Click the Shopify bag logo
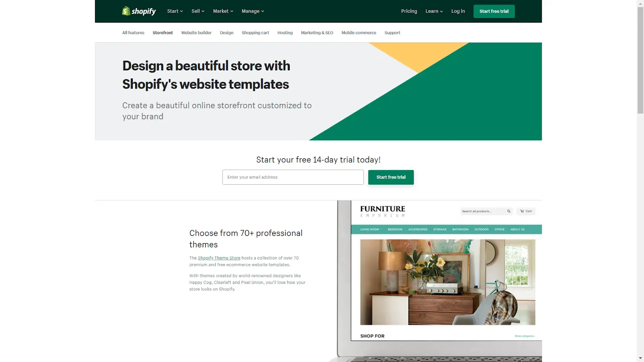This screenshot has width=644, height=362. [126, 11]
